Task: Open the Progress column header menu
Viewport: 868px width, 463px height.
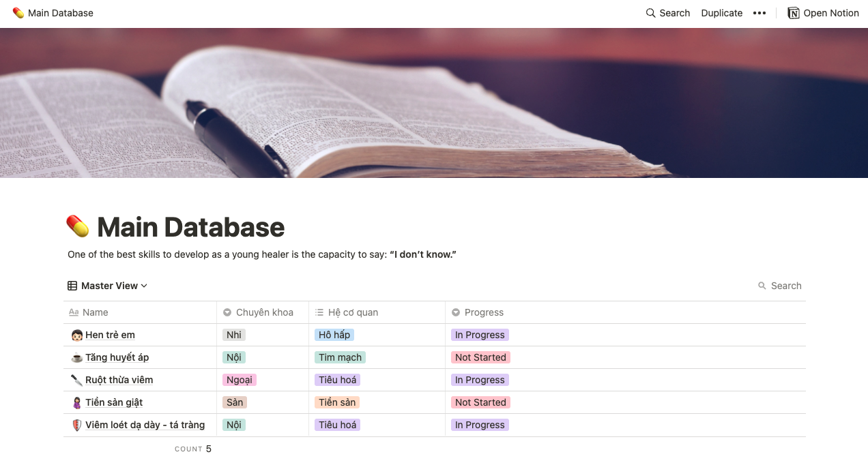Action: [x=484, y=312]
